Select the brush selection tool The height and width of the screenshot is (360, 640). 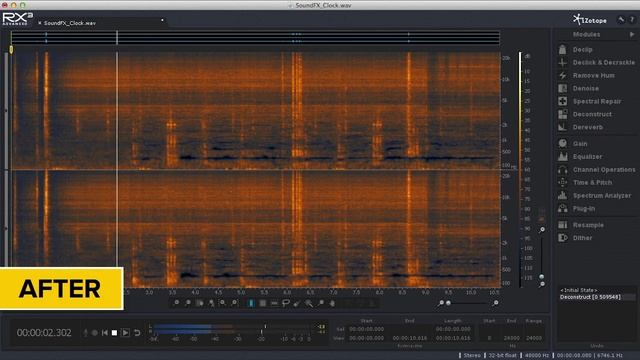click(x=297, y=303)
